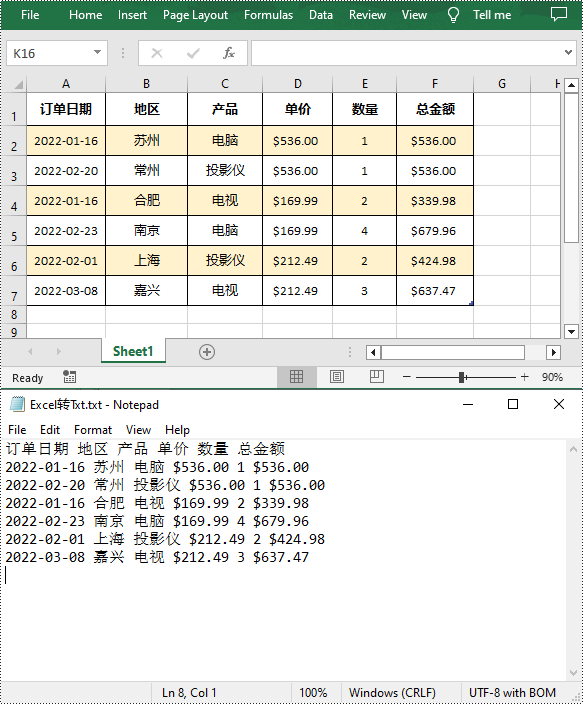583x704 pixels.
Task: Click the Notepad scrollbar down arrow
Action: 574,673
